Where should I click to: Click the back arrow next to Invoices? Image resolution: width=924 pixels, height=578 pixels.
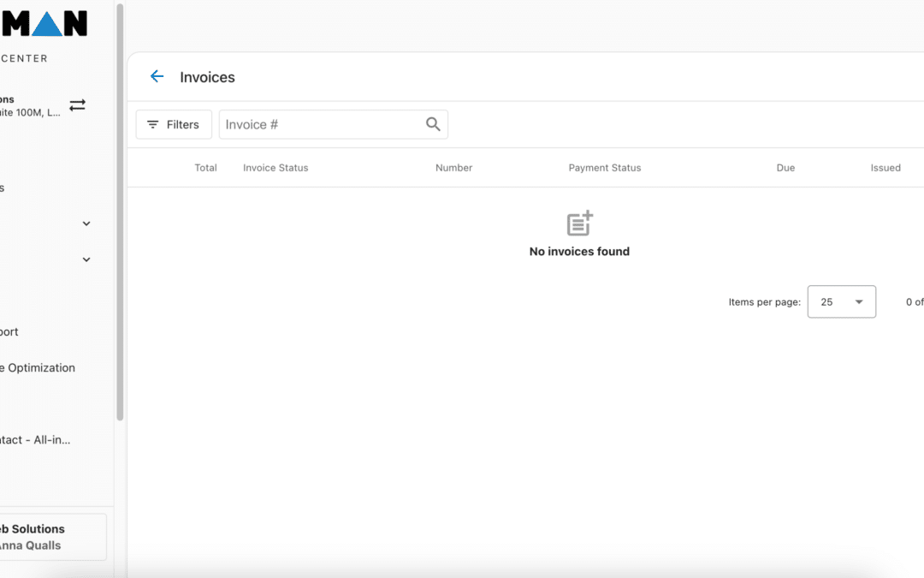tap(157, 76)
